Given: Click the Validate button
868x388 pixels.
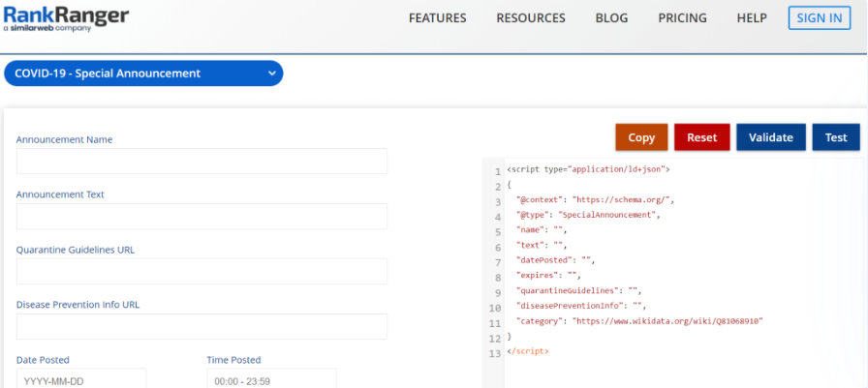Looking at the screenshot, I should (x=770, y=137).
